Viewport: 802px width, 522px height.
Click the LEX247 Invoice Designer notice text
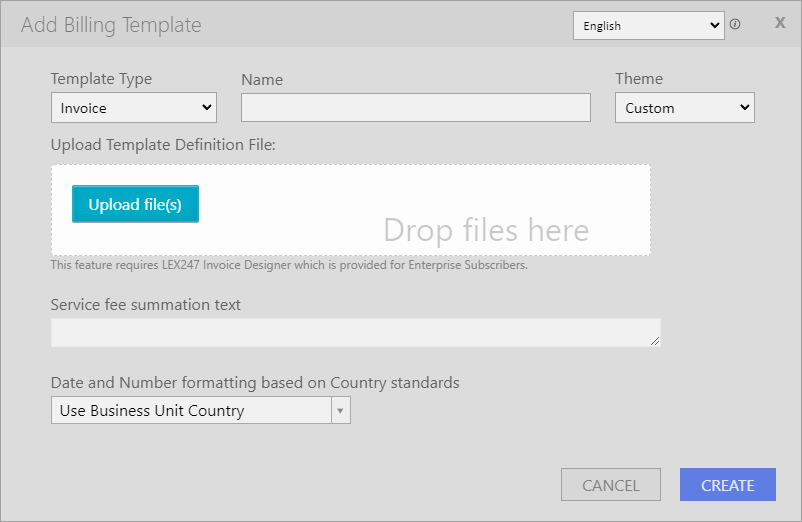click(x=289, y=265)
